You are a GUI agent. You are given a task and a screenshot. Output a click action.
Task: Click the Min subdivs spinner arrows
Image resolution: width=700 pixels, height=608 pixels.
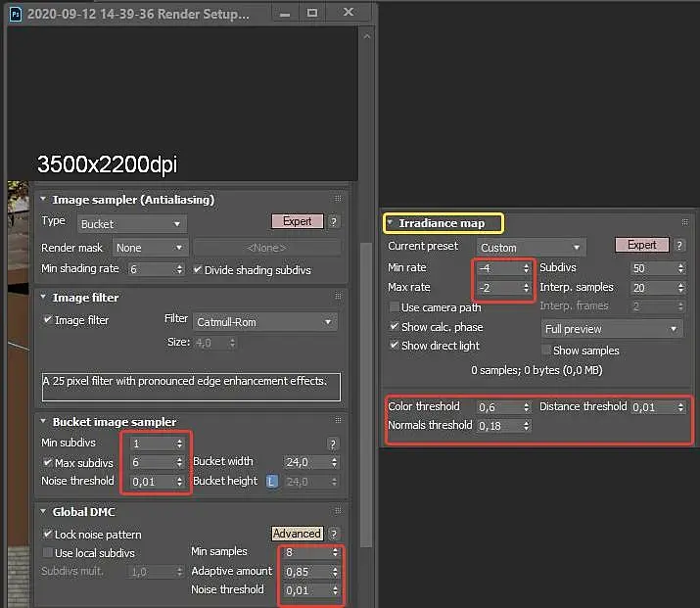pyautogui.click(x=179, y=444)
